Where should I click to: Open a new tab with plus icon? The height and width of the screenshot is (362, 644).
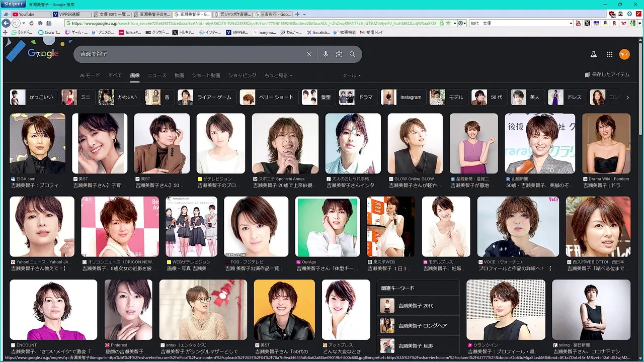(297, 14)
